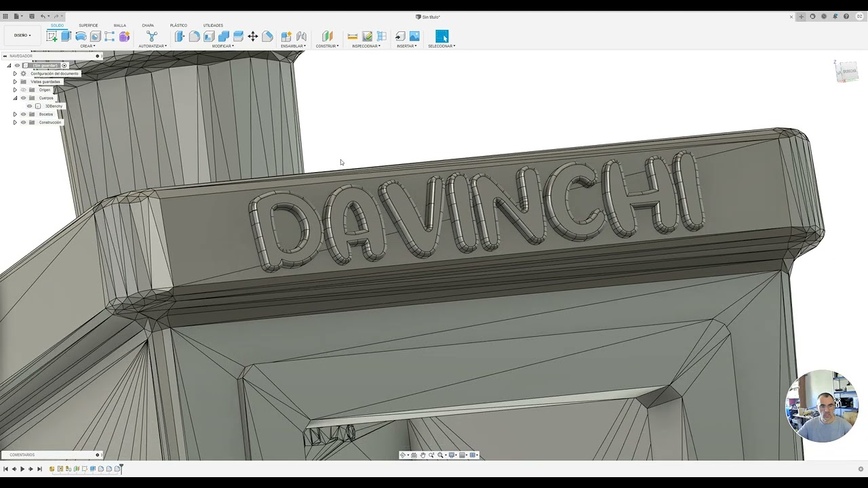
Task: Select the Hole tool
Action: 96,36
